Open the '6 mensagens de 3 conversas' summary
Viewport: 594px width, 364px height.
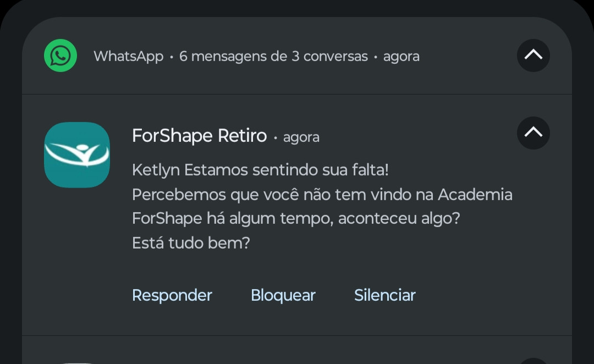point(273,57)
